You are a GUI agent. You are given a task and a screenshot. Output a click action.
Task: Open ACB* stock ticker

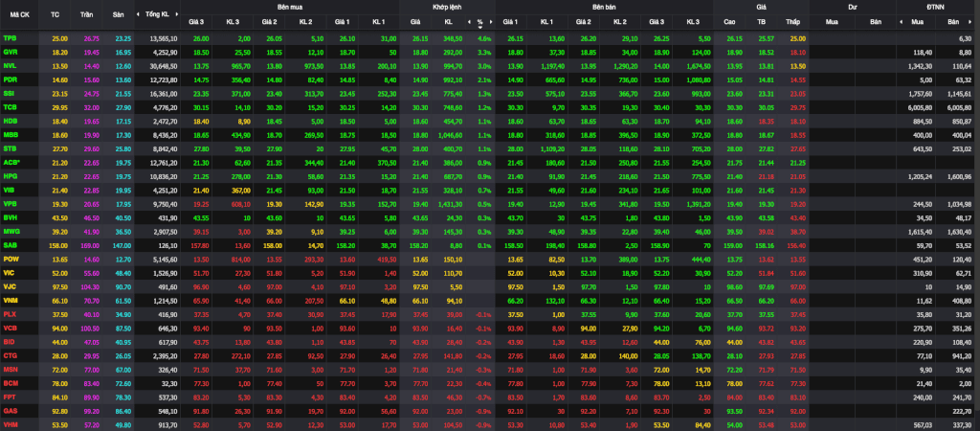pos(11,162)
